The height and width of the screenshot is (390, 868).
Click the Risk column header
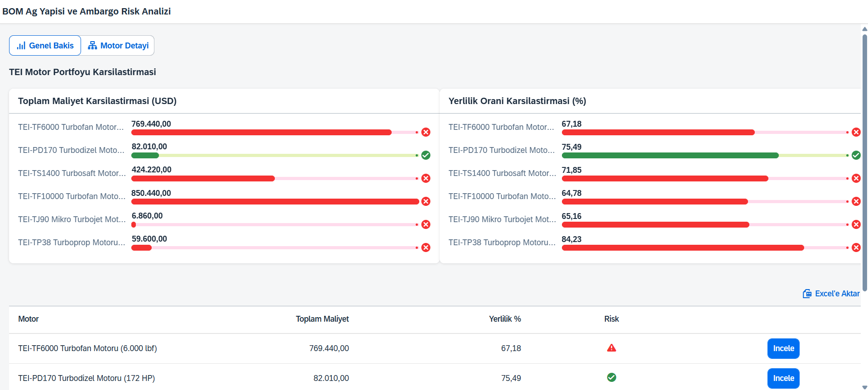pyautogui.click(x=611, y=319)
